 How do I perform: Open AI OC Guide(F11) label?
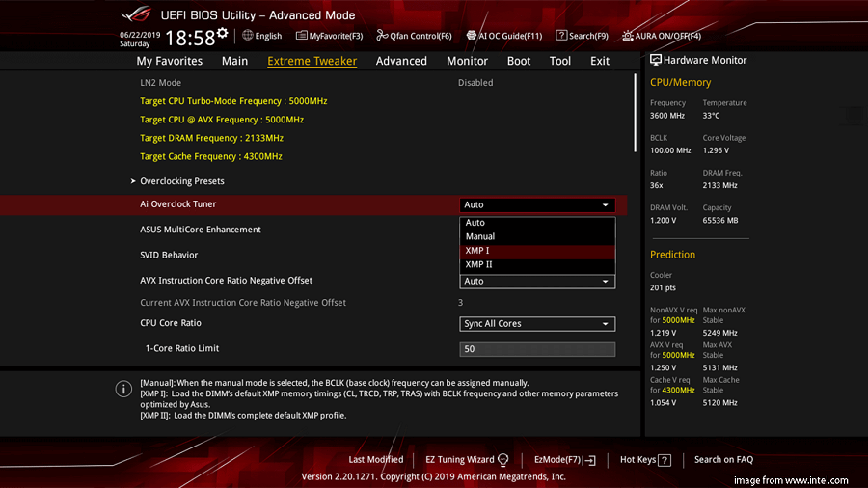510,36
